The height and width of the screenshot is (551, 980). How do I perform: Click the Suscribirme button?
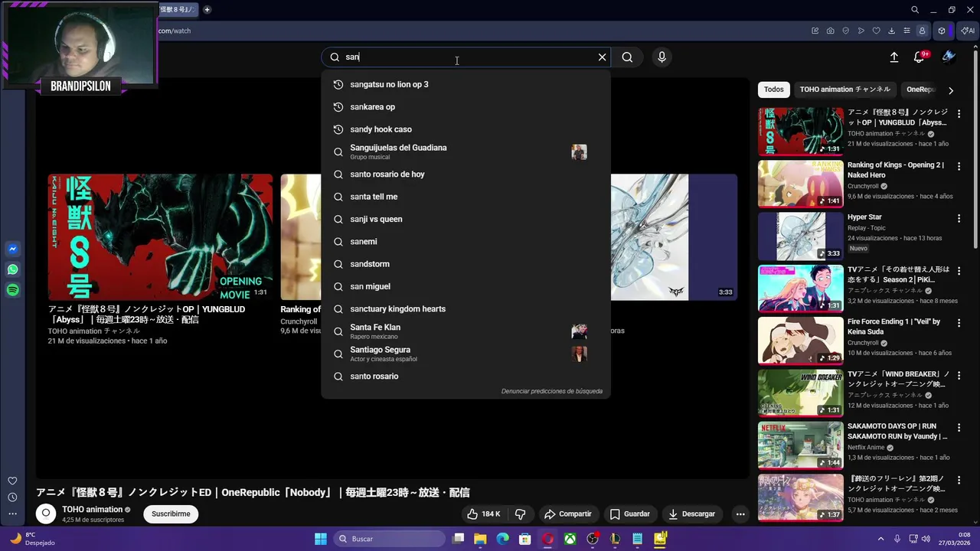(171, 514)
